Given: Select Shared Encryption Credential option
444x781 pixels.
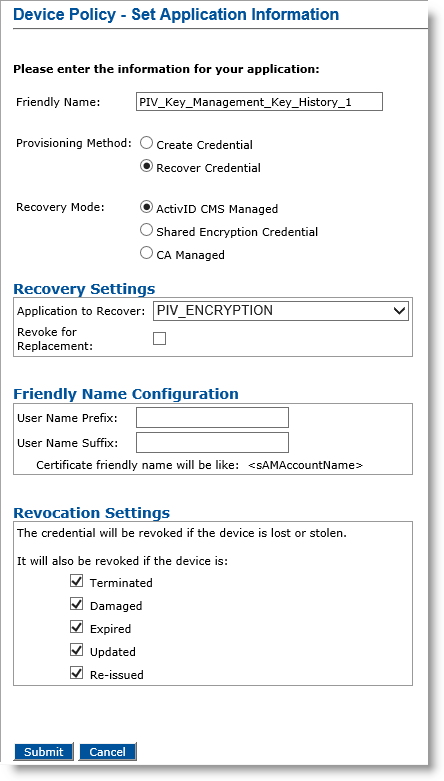Looking at the screenshot, I should pyautogui.click(x=146, y=230).
